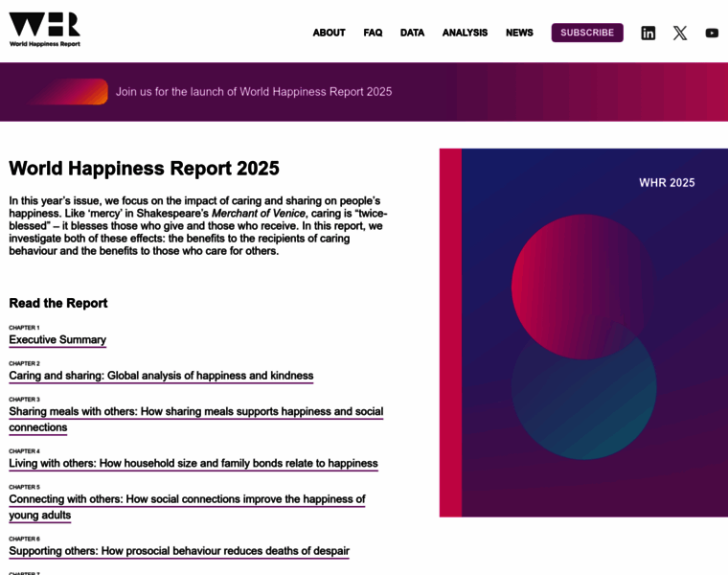Click the Read the Report heading
The height and width of the screenshot is (575, 728).
(x=58, y=303)
